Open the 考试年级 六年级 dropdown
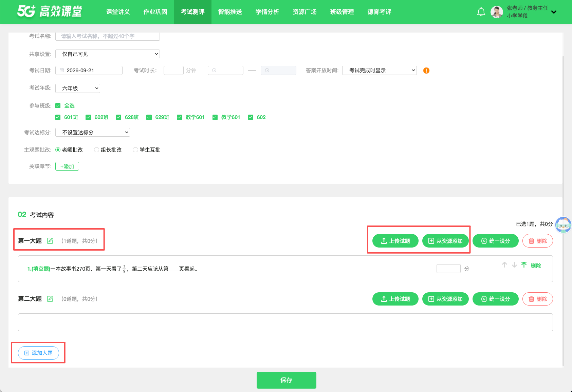 point(78,88)
